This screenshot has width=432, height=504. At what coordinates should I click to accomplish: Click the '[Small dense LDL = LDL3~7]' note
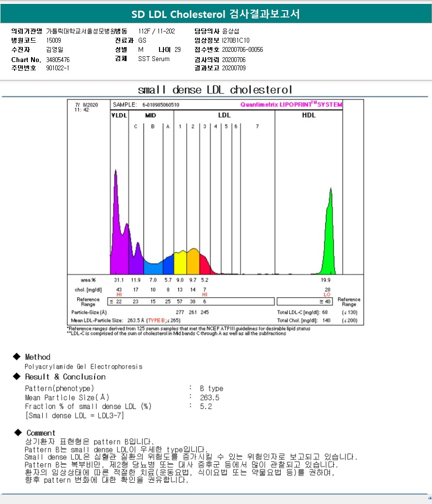pyautogui.click(x=75, y=416)
